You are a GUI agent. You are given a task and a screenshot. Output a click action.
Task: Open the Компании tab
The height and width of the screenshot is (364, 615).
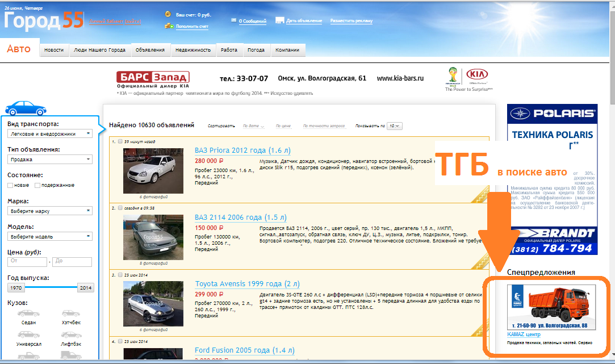pyautogui.click(x=287, y=50)
